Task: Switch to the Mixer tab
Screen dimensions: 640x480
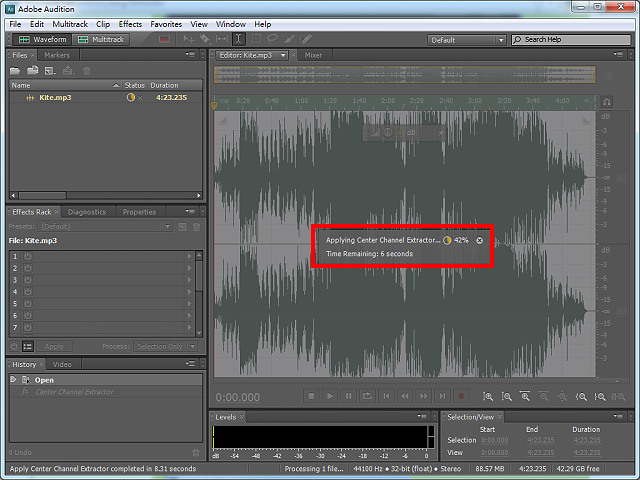Action: pyautogui.click(x=313, y=55)
